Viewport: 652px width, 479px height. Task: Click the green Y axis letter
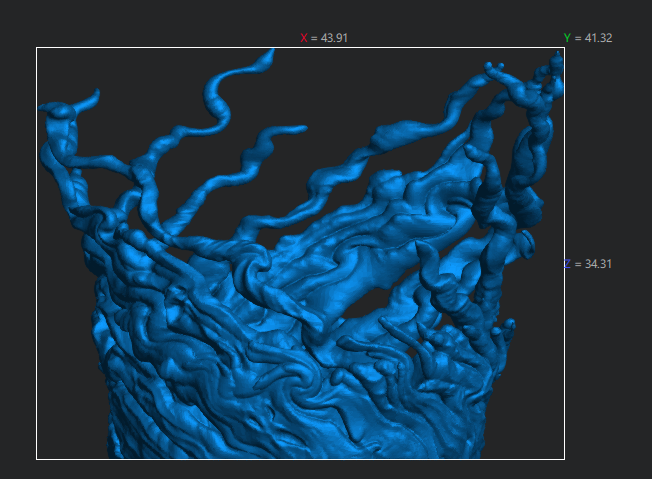point(567,38)
